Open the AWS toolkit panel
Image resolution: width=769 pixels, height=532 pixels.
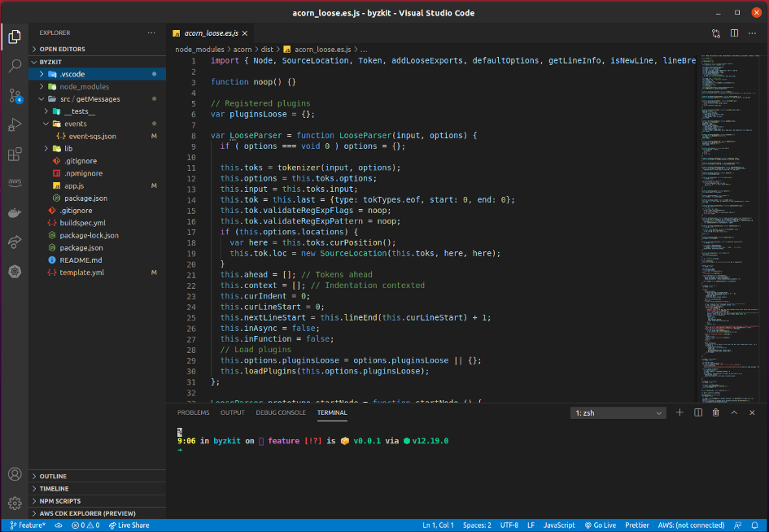coord(15,183)
